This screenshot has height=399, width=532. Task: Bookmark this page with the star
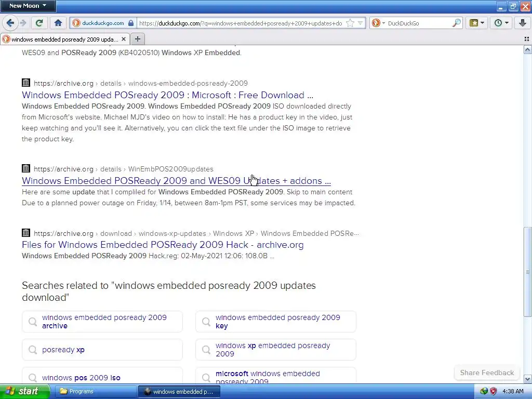tap(350, 23)
